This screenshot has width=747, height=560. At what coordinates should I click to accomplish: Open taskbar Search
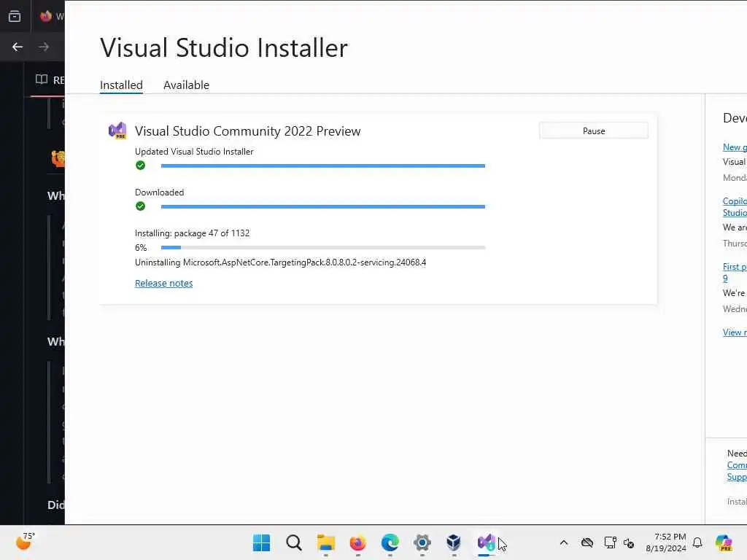pyautogui.click(x=293, y=542)
